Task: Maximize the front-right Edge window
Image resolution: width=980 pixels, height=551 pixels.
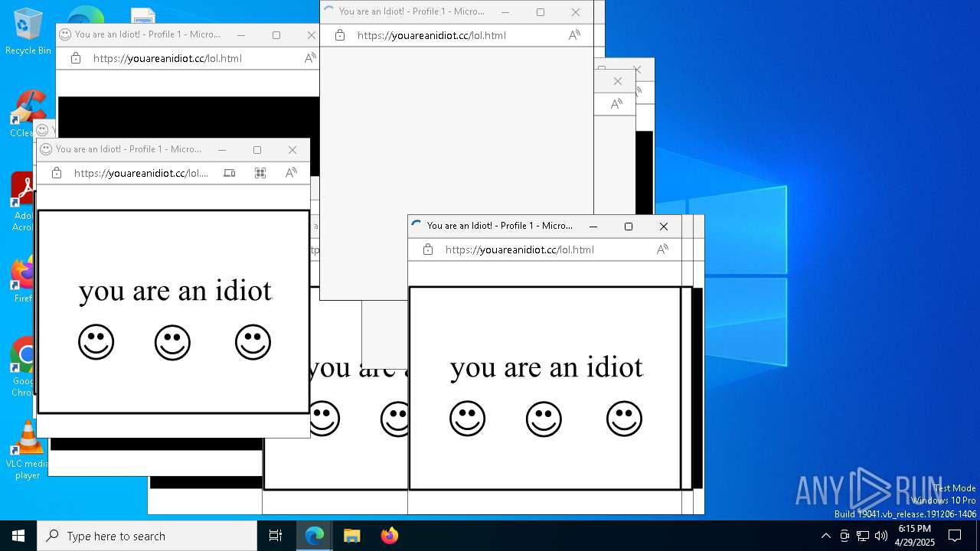Action: click(x=629, y=227)
